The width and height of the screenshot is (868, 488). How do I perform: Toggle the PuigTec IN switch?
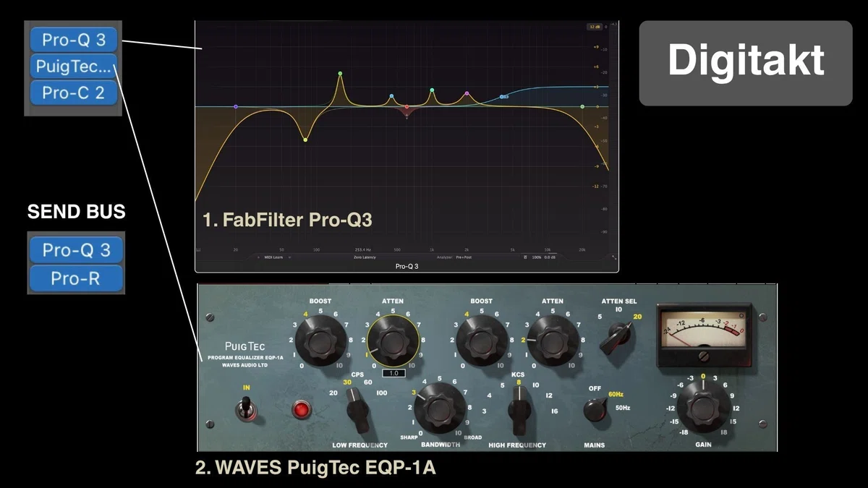click(x=246, y=410)
